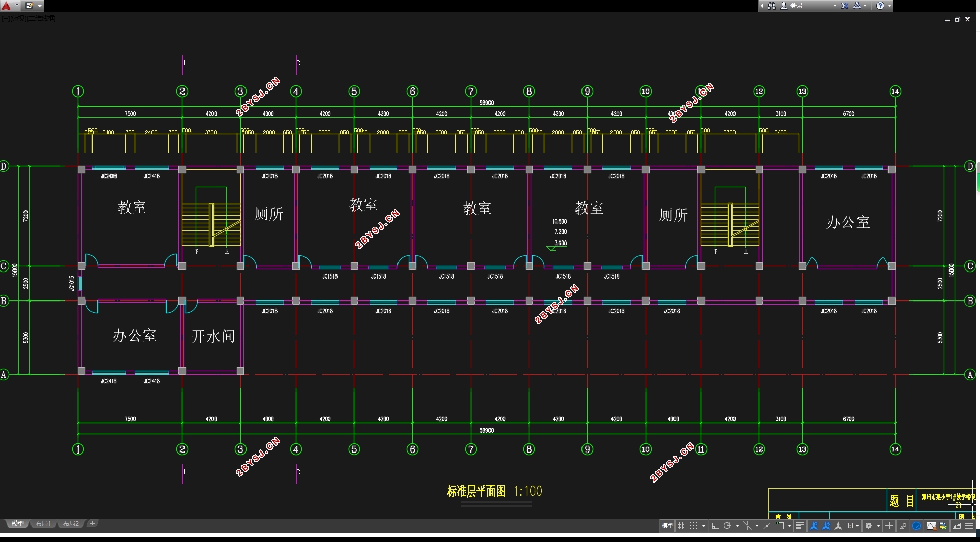980x542 pixels.
Task: Toggle isometric drafting
Action: point(747,526)
